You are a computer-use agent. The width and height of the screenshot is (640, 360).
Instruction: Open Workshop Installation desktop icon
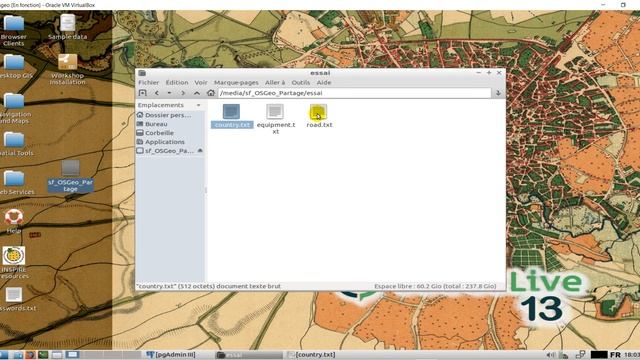point(67,69)
